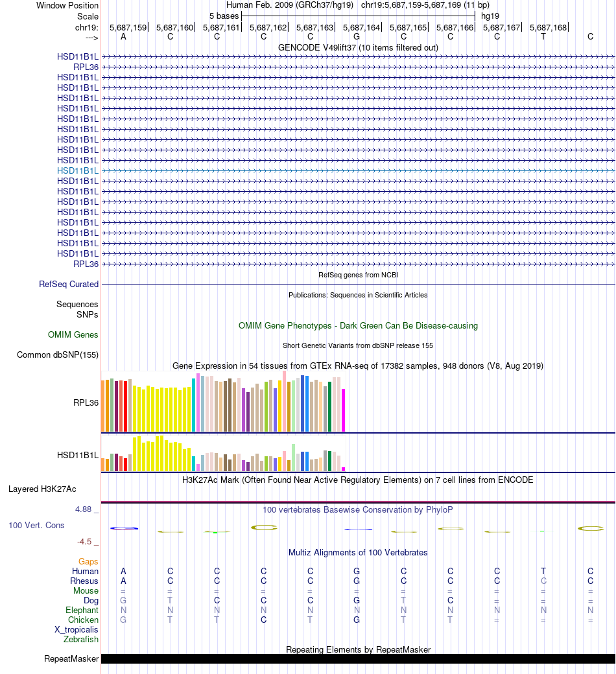Click the X_tropicalis species label
This screenshot has height=674, width=616.
[76, 630]
